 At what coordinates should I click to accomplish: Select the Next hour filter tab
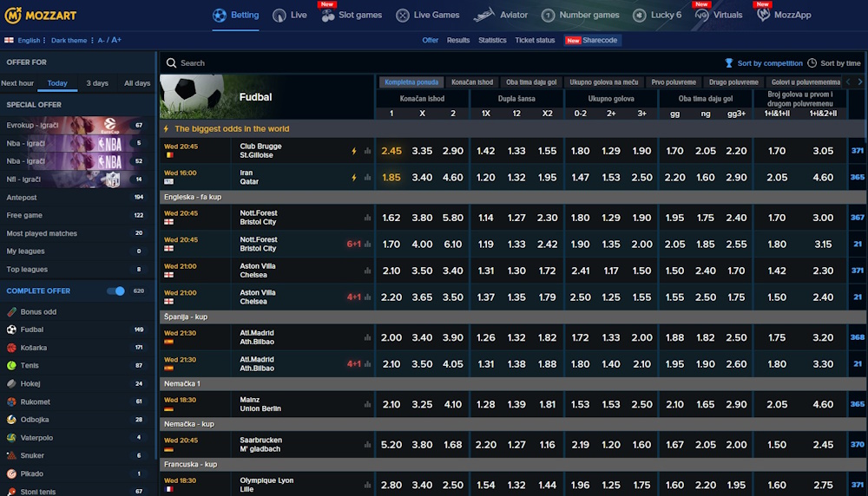pos(17,83)
